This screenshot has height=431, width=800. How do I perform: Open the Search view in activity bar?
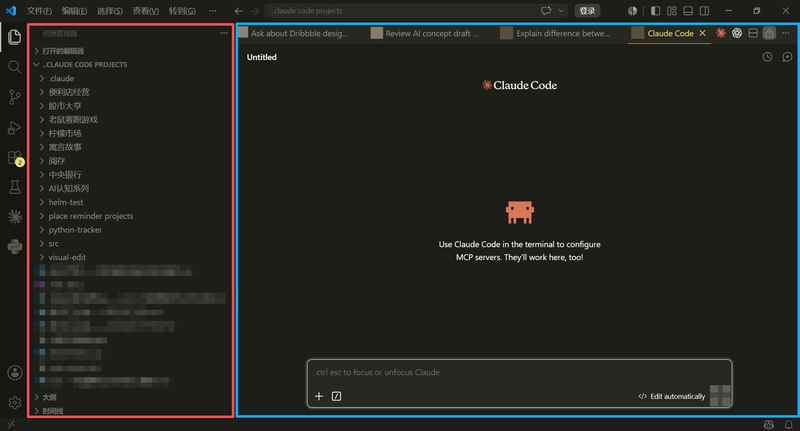click(15, 67)
